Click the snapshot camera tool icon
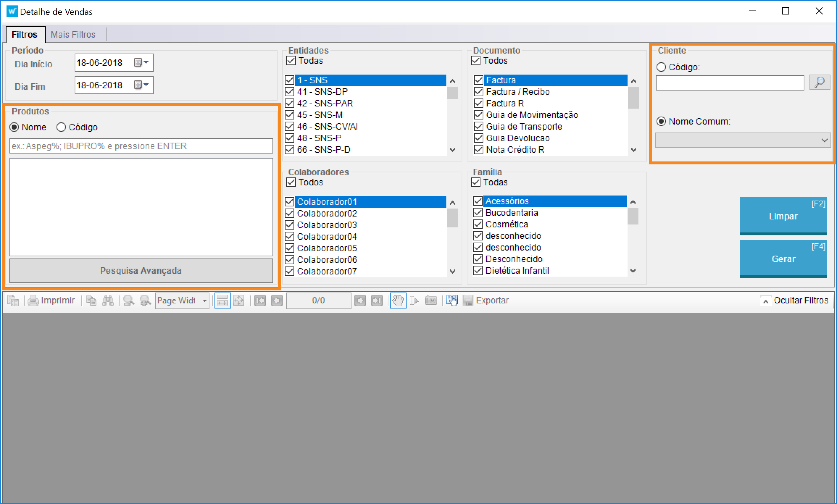The width and height of the screenshot is (837, 504). click(431, 301)
